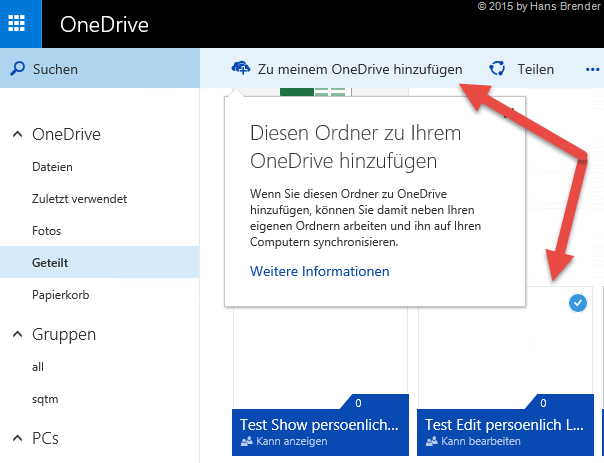
Task: Click people icon next to Kann anzeigen
Action: coord(247,441)
